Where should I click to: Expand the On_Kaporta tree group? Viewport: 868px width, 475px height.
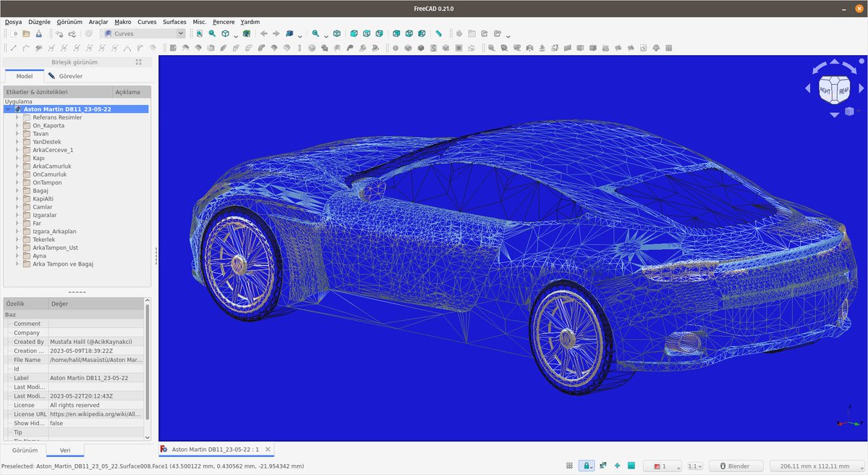pyautogui.click(x=17, y=125)
